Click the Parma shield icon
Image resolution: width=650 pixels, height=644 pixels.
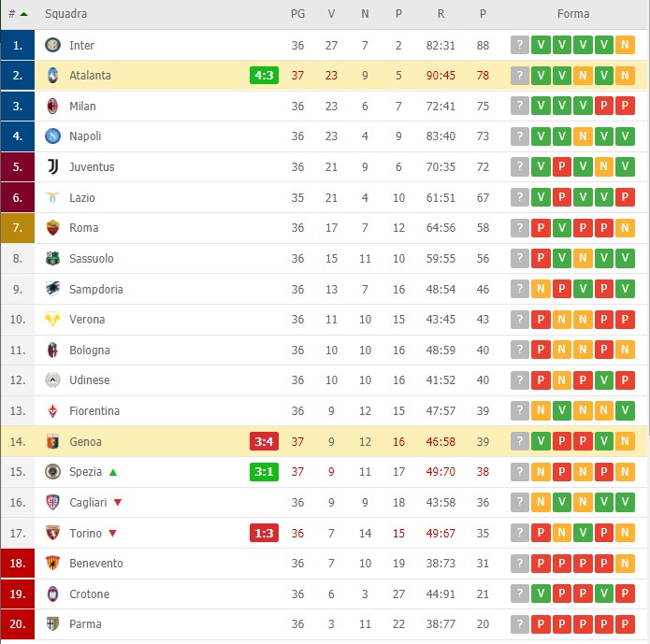[52, 623]
